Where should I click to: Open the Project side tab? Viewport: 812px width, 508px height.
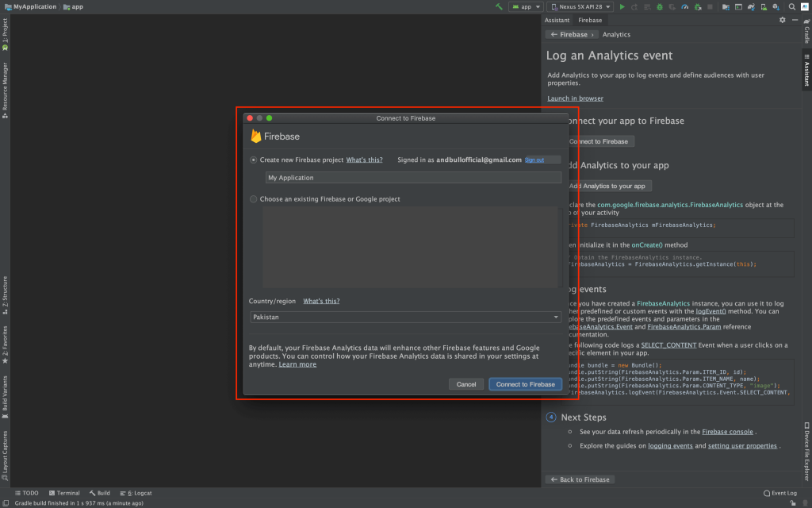click(5, 33)
